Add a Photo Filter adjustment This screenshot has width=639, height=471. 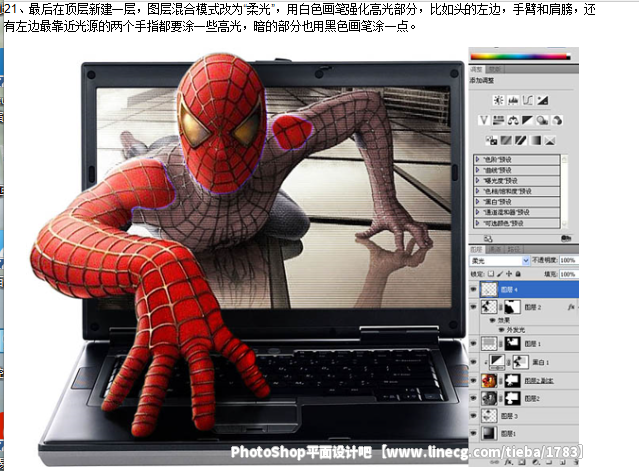(542, 120)
